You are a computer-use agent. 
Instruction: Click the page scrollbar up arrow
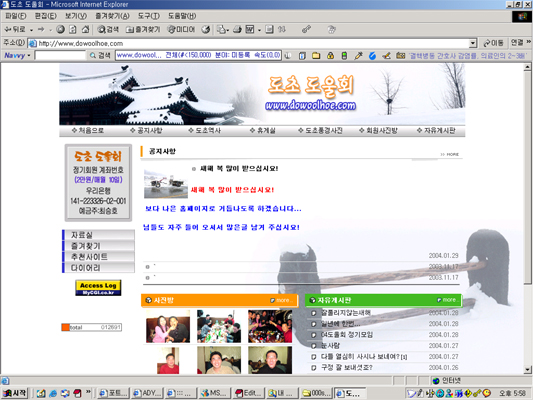tap(527, 67)
